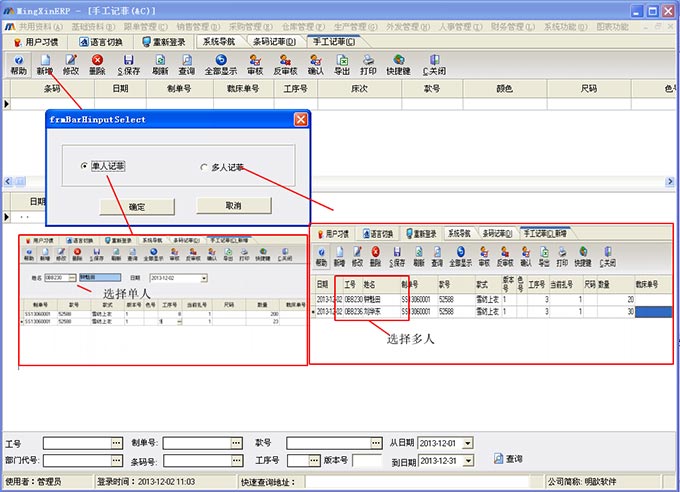Open the 从日期 date dropdown
Screen dimensions: 680x492
click(x=468, y=443)
